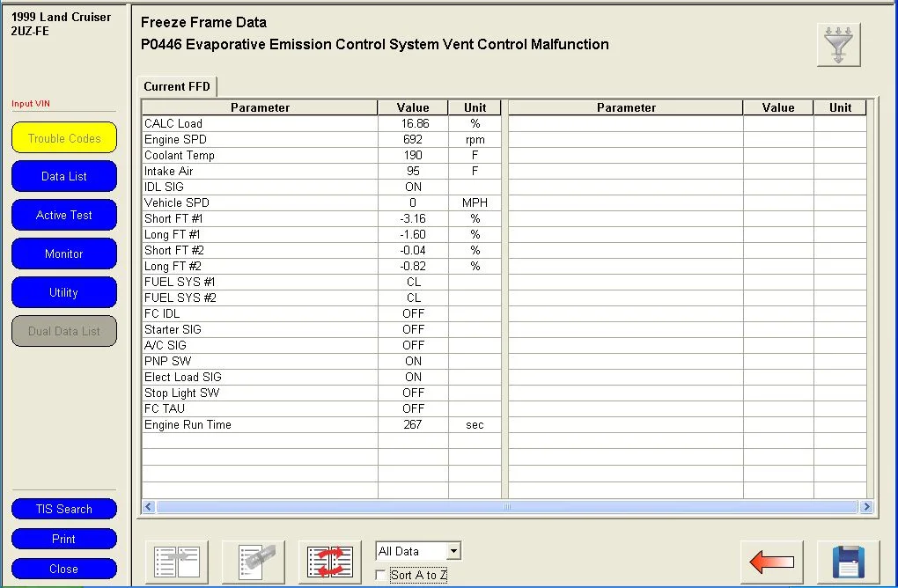
Task: Select the FUEL SYS #2 row
Action: [322, 298]
